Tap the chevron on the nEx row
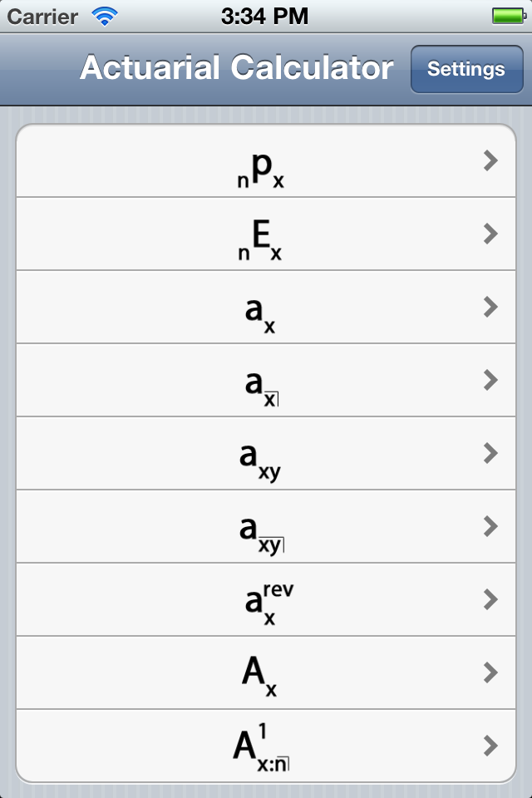The image size is (532, 798). [490, 234]
